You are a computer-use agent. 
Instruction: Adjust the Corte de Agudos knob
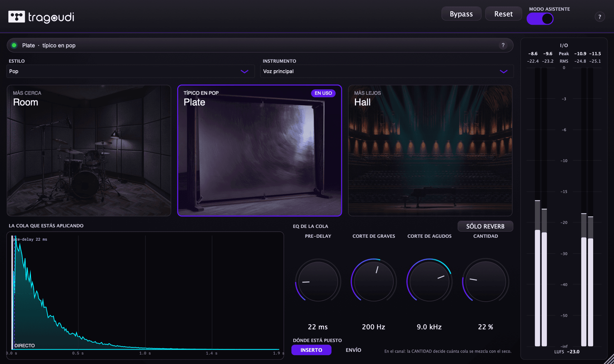point(429,281)
